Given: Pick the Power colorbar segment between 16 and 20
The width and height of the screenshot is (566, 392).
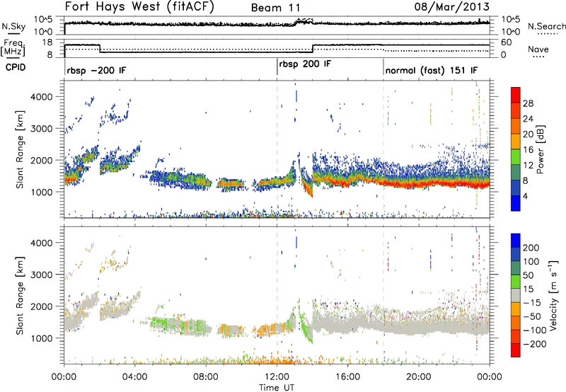Looking at the screenshot, I should coord(516,141).
